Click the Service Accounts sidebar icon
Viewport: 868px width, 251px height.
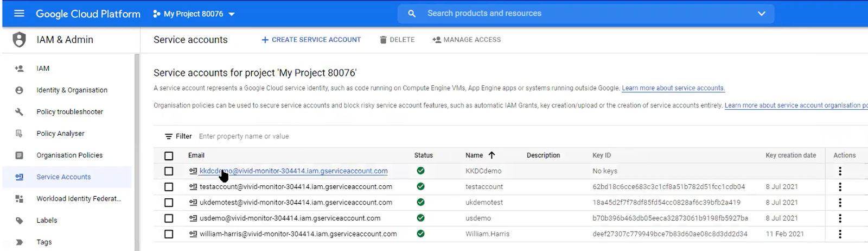(x=20, y=177)
